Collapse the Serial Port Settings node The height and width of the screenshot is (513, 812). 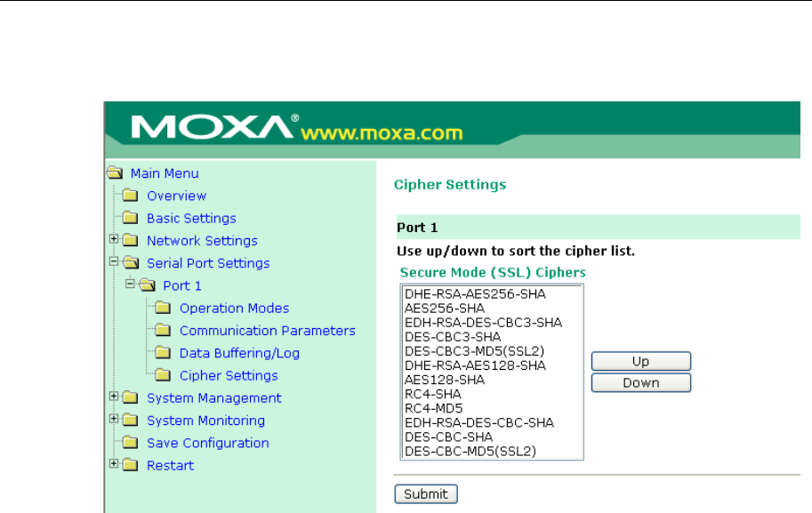113,262
